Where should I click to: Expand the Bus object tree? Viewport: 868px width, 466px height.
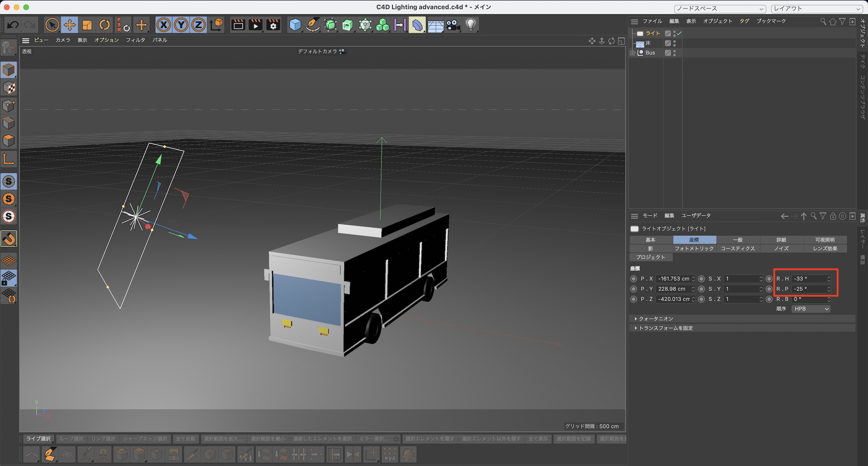633,53
